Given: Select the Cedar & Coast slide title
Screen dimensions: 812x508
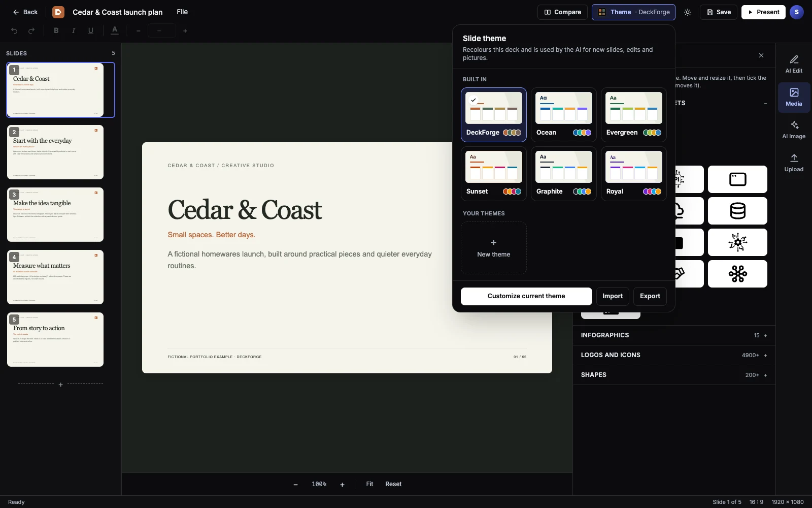Looking at the screenshot, I should tap(245, 210).
